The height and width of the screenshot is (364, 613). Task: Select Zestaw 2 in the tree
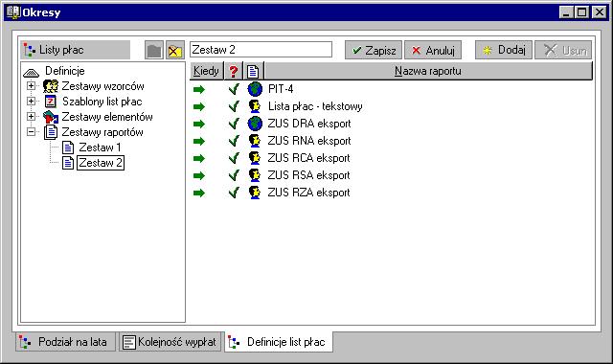point(101,163)
